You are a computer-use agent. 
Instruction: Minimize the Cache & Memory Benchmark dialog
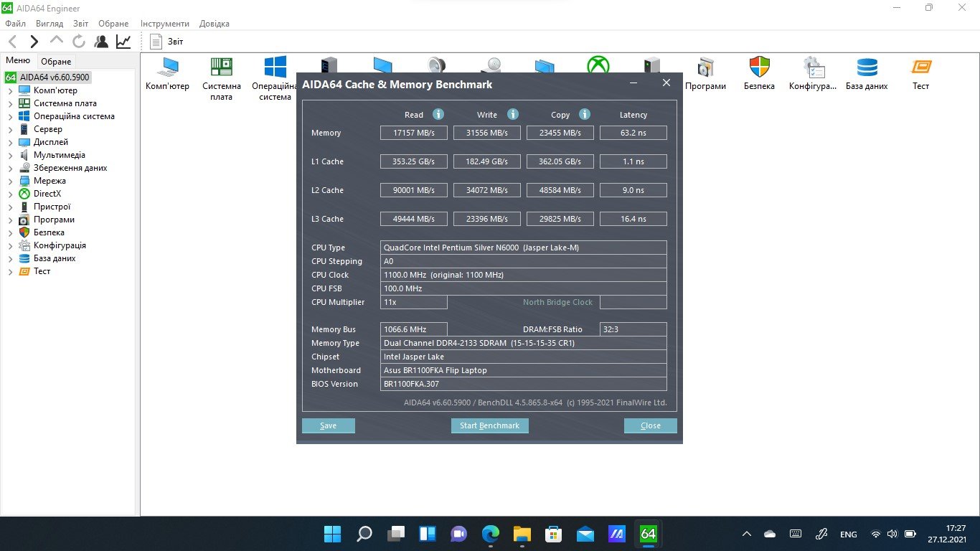634,83
